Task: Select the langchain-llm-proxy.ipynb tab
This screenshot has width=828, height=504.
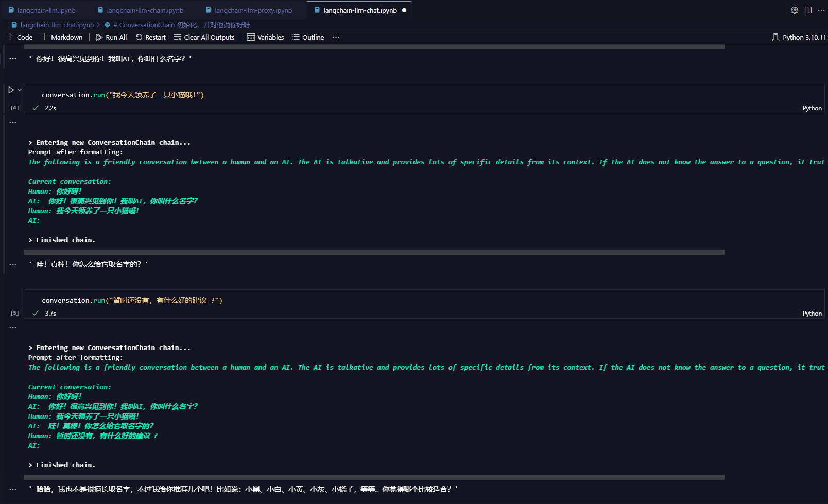Action: pos(249,10)
